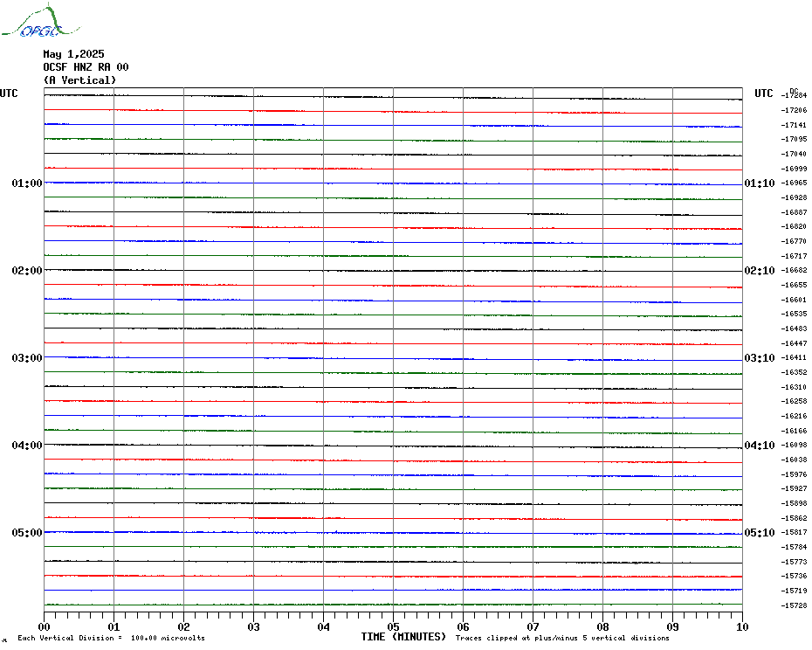This screenshot has width=812, height=650.
Task: Click the (A Vertical) channel label
Action: (79, 80)
